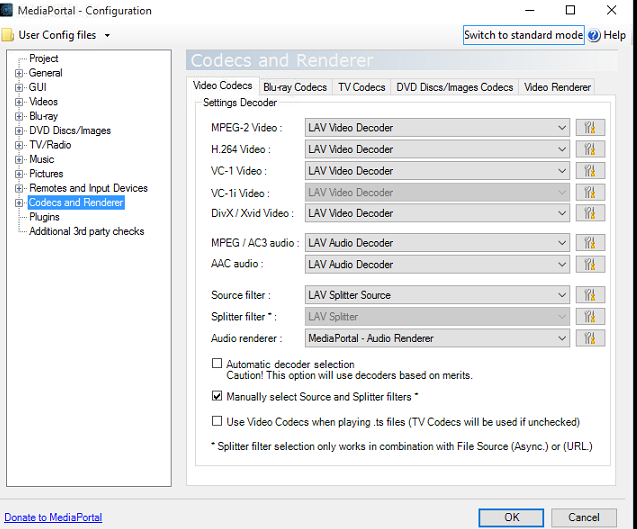The image size is (637, 529).
Task: Open DivX / Xvid decoder settings icon
Action: pyautogui.click(x=590, y=213)
